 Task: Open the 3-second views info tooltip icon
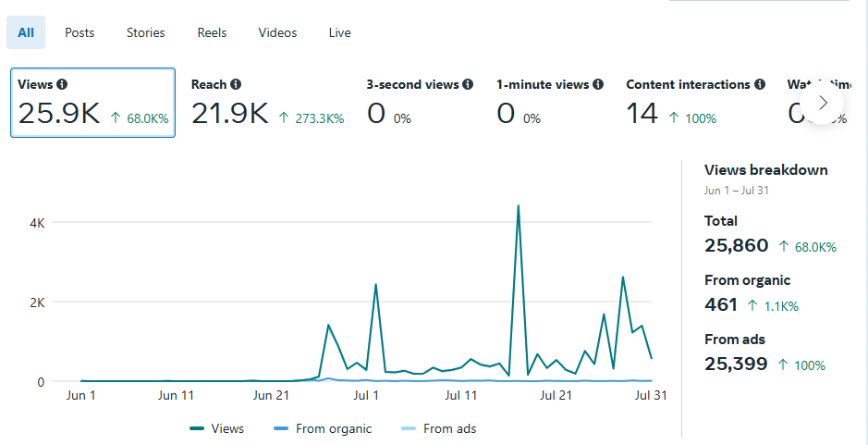click(x=468, y=84)
